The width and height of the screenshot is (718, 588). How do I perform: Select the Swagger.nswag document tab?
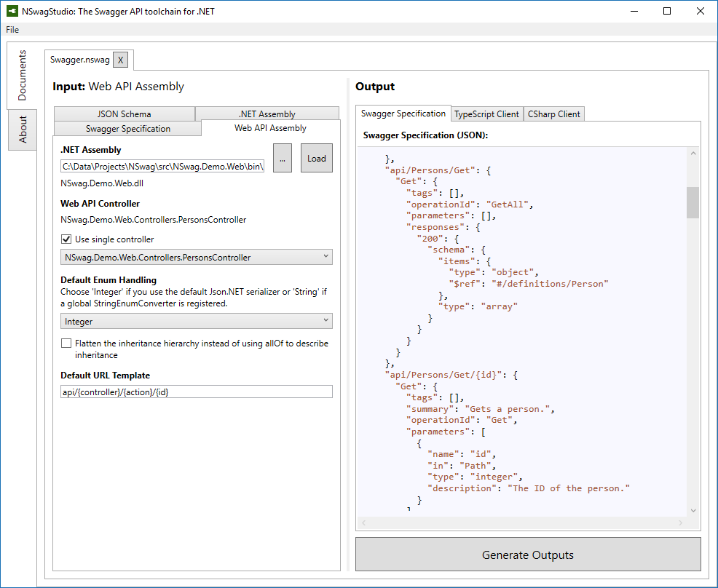[x=79, y=60]
